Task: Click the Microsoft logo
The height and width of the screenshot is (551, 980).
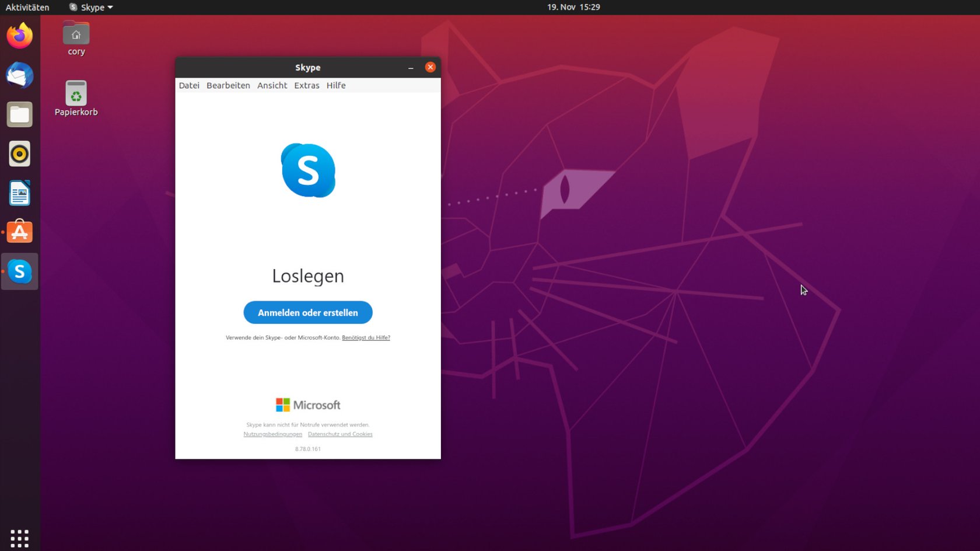Action: [308, 404]
